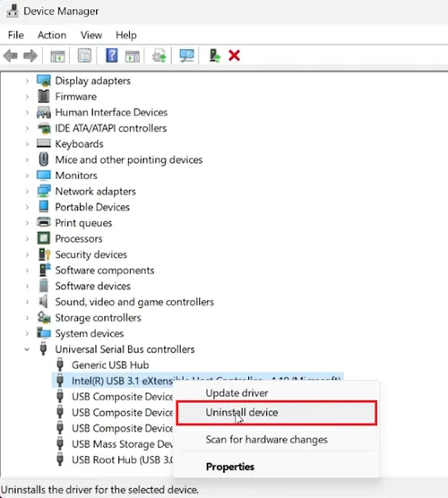Select Generic USB Hub device

coord(110,365)
